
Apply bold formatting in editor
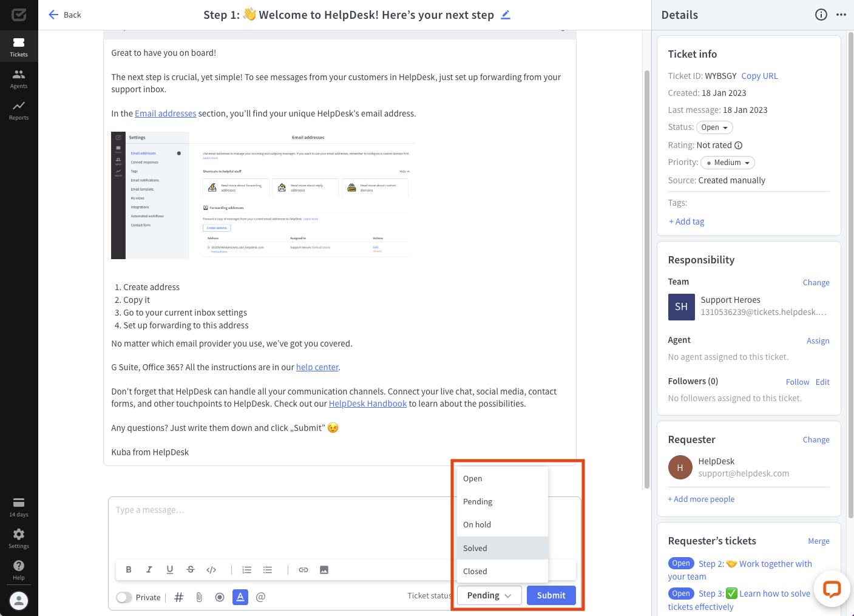tap(129, 570)
